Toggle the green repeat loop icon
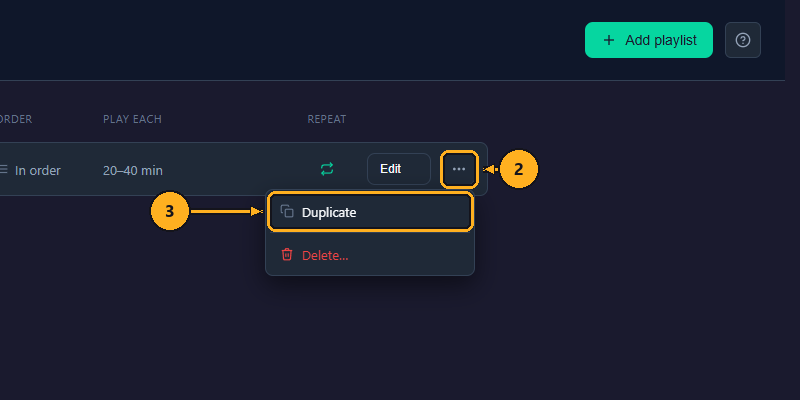This screenshot has width=800, height=400. pyautogui.click(x=327, y=169)
